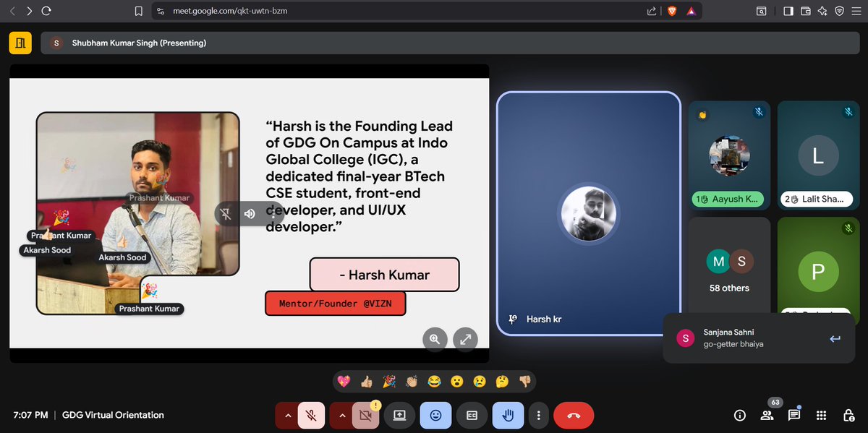This screenshot has height=433, width=868.
Task: Reply to Sanjana Sahni's chat message
Action: pos(835,338)
